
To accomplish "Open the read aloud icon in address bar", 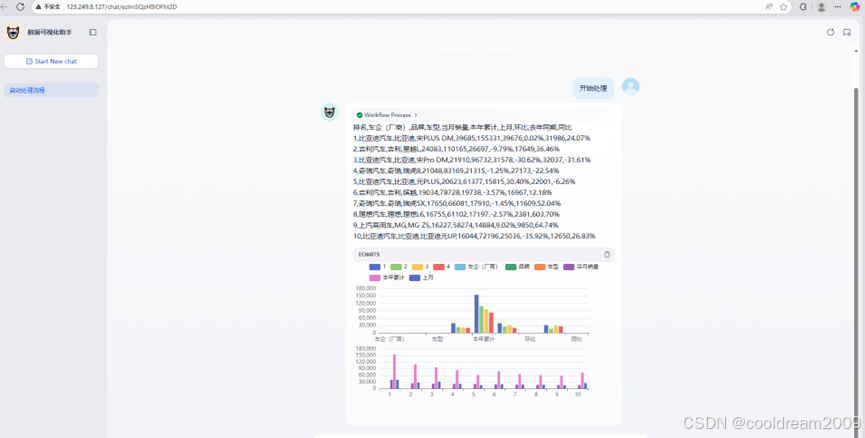I will coord(769,7).
